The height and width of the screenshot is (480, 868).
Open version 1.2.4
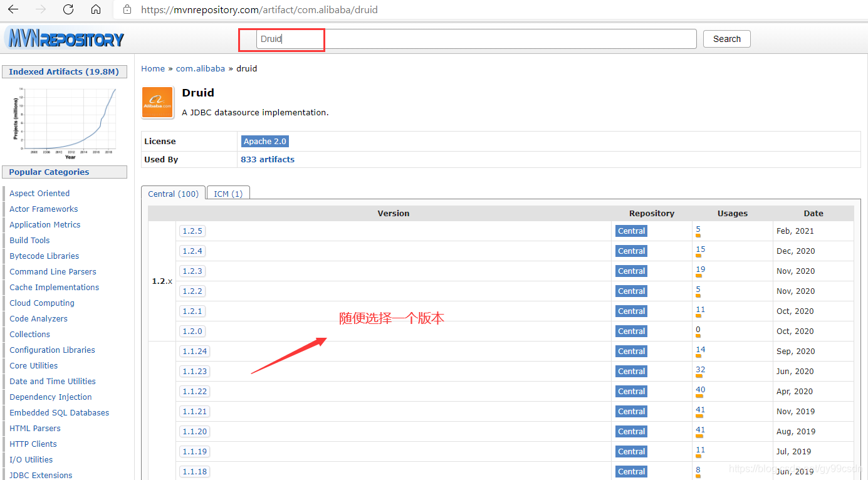coord(192,251)
